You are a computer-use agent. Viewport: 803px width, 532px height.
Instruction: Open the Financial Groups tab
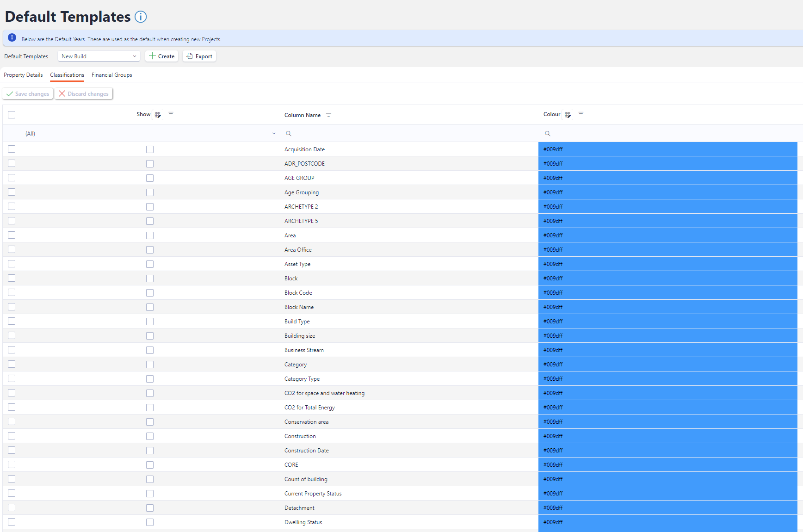tap(112, 75)
